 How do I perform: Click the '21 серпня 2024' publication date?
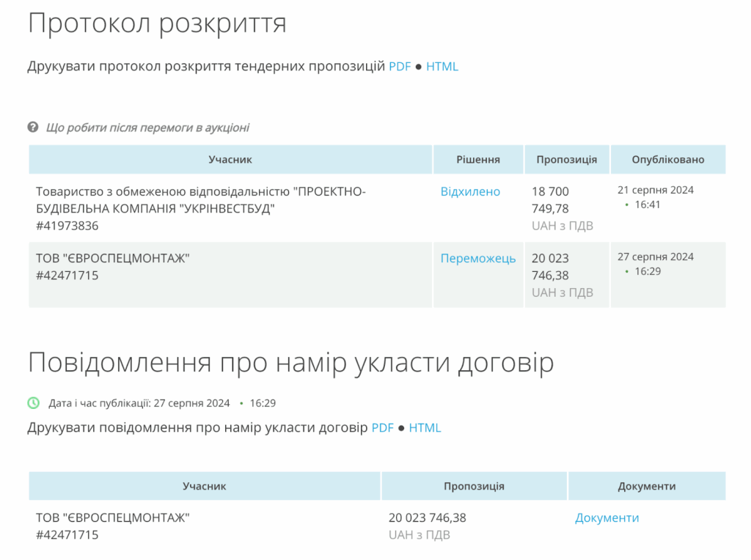pyautogui.click(x=656, y=190)
